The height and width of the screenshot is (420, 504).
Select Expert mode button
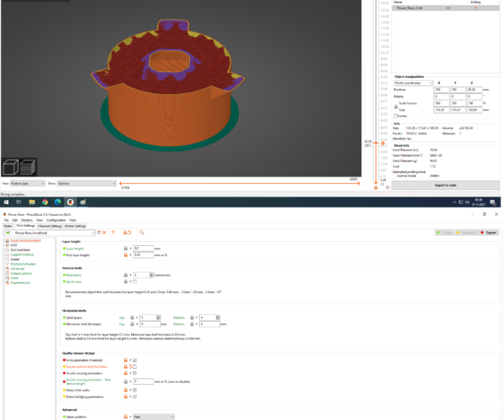click(x=489, y=233)
